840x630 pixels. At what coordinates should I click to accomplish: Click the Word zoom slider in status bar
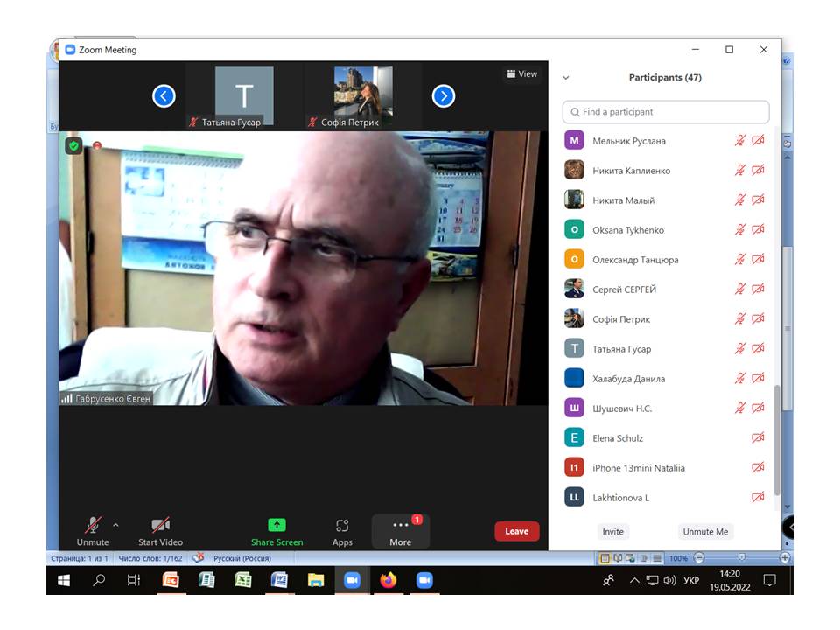[x=741, y=558]
